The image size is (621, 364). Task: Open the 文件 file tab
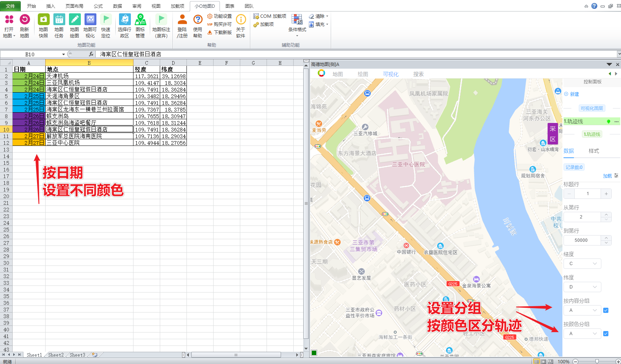[x=10, y=6]
